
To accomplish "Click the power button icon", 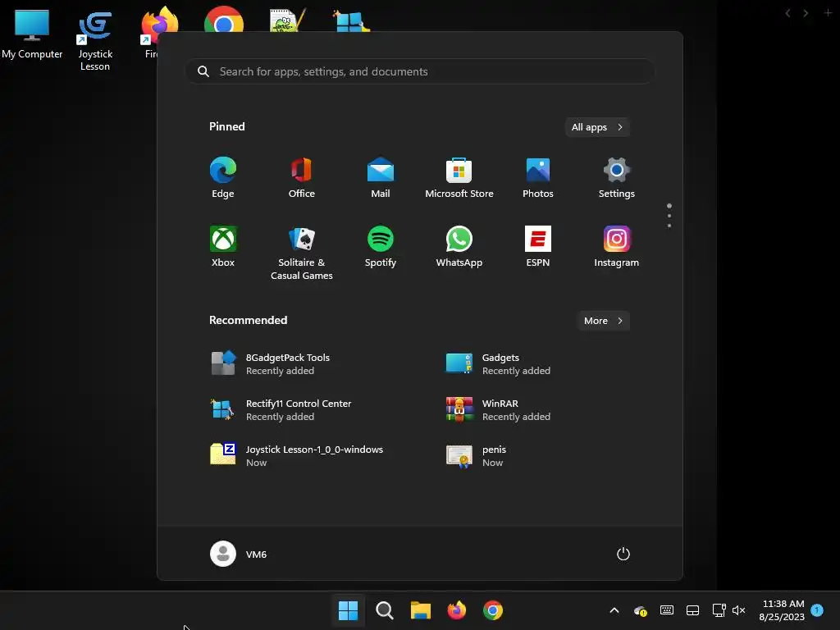I will (623, 554).
